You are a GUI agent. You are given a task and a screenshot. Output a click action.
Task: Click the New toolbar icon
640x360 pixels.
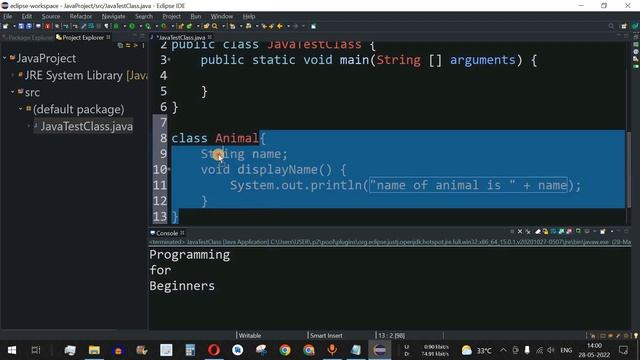pos(5,26)
